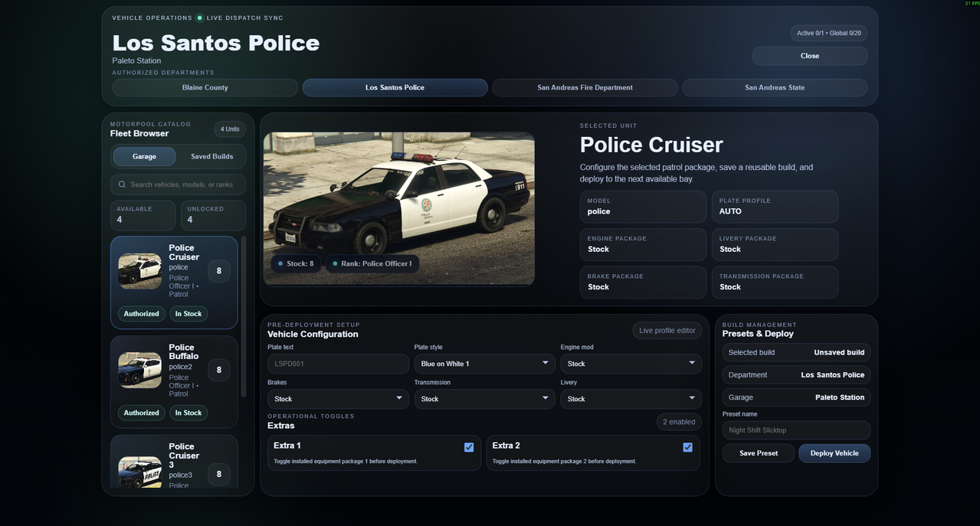The height and width of the screenshot is (526, 980).
Task: Open the Police Cruiser thumbnail in fleet list
Action: pyautogui.click(x=140, y=270)
